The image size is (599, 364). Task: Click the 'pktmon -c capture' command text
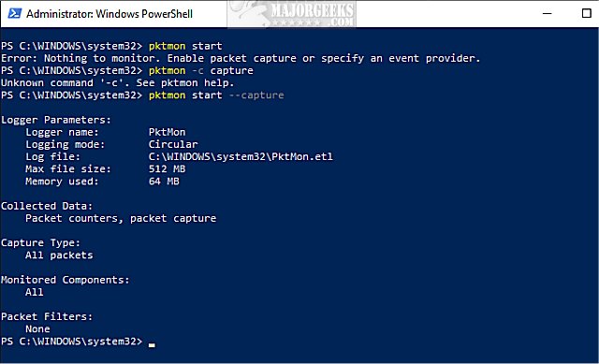pyautogui.click(x=201, y=71)
